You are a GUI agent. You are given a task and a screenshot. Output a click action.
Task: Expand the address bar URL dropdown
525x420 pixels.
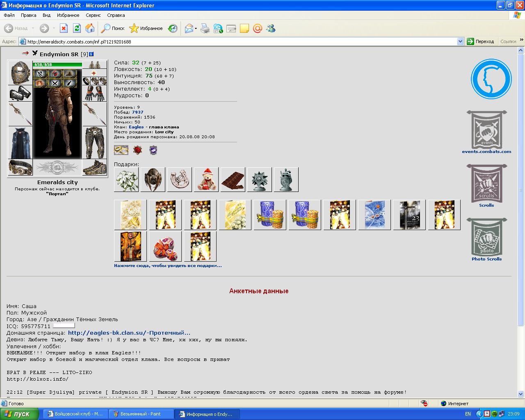coord(460,41)
